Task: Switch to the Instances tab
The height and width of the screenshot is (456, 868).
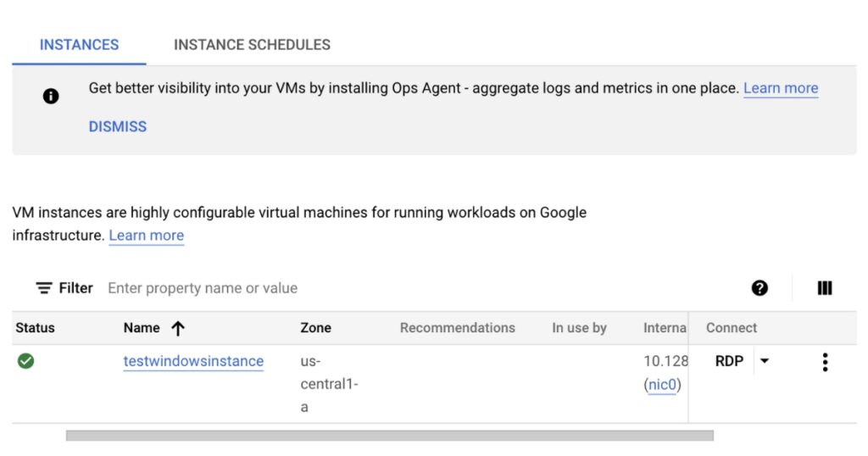Action: (x=79, y=45)
